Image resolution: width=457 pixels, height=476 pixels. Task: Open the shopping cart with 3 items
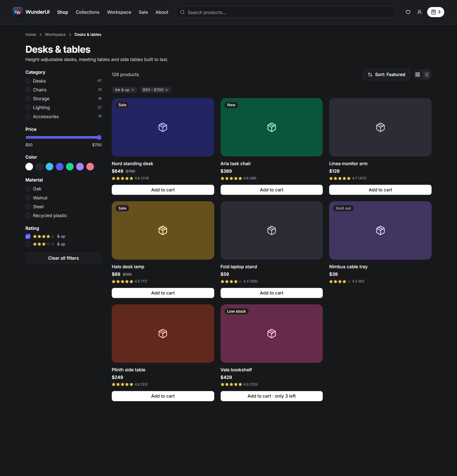[435, 12]
